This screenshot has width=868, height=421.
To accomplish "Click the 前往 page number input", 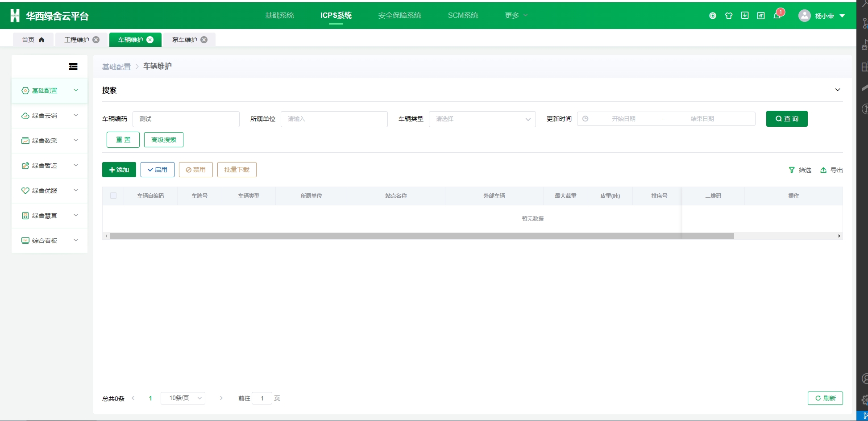I will [262, 398].
